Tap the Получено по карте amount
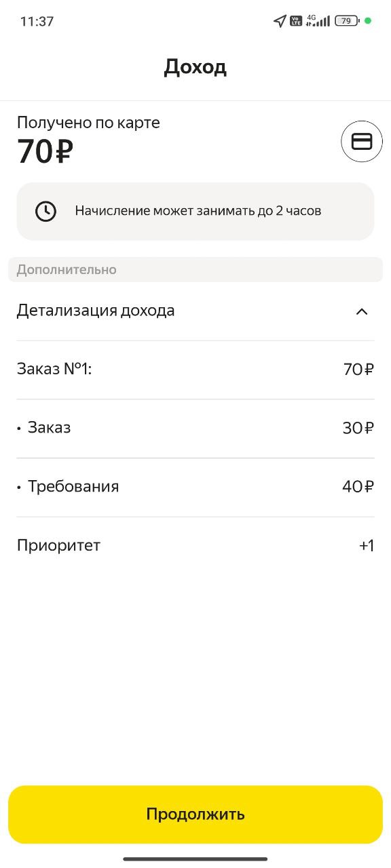Viewport: 391px width, 868px height. (45, 151)
